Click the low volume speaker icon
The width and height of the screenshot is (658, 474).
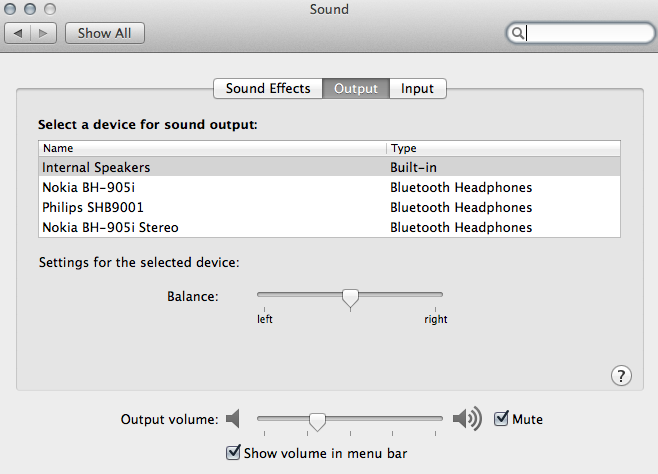[x=233, y=419]
